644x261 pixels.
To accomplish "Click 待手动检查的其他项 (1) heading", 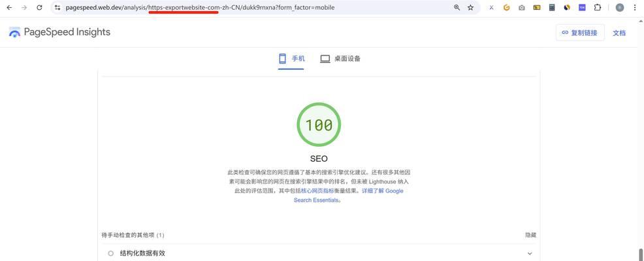I will click(133, 235).
